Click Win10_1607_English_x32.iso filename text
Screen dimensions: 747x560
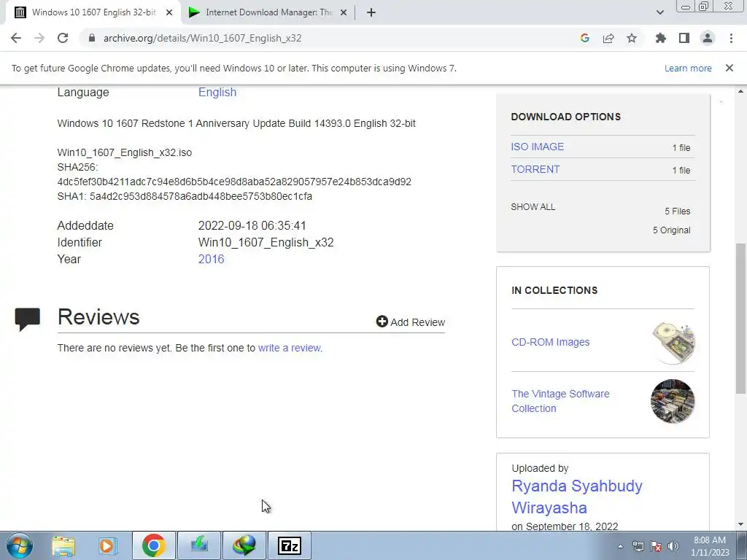tap(124, 153)
